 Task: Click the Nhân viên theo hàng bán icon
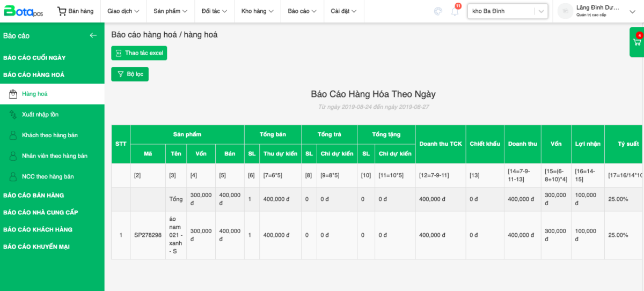coord(13,156)
